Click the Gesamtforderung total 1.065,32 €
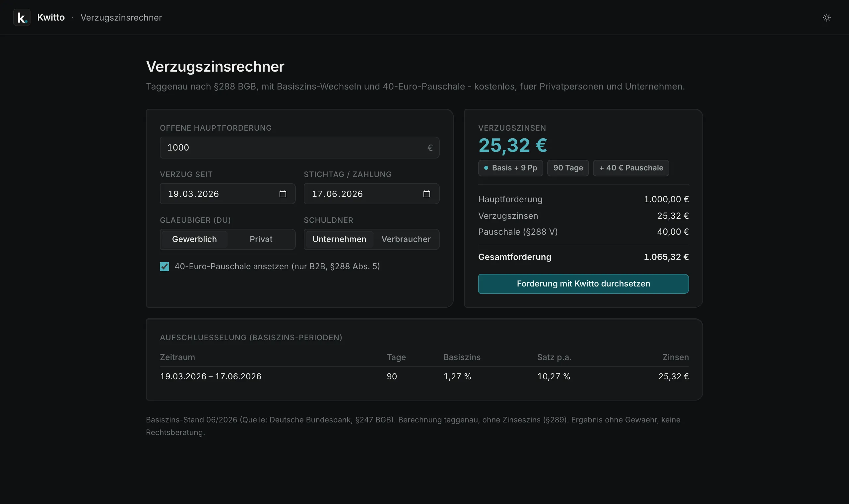Screen dimensions: 849x504 tap(666, 257)
